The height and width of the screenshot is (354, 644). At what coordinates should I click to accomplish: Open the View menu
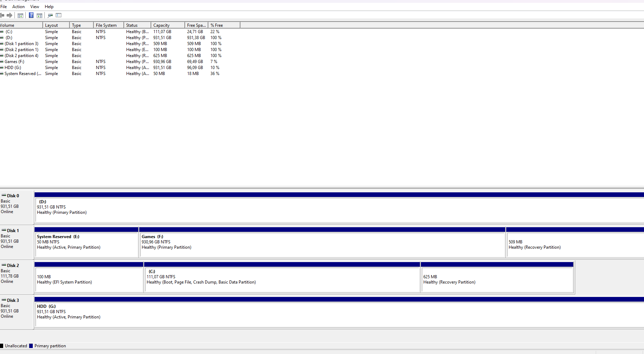tap(35, 7)
